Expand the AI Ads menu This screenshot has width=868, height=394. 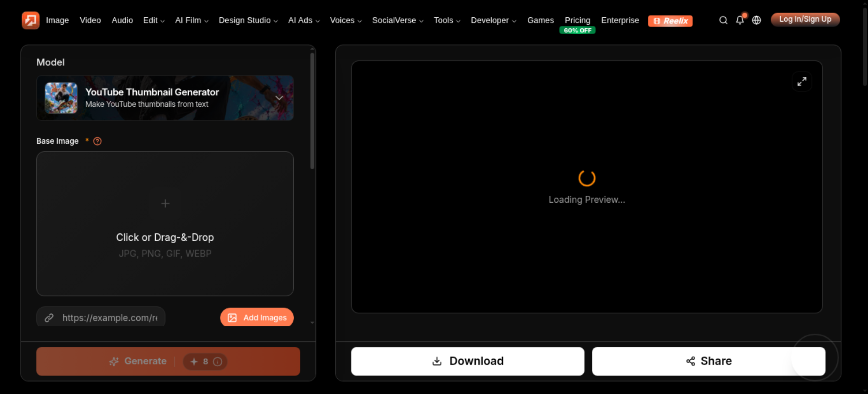(304, 20)
